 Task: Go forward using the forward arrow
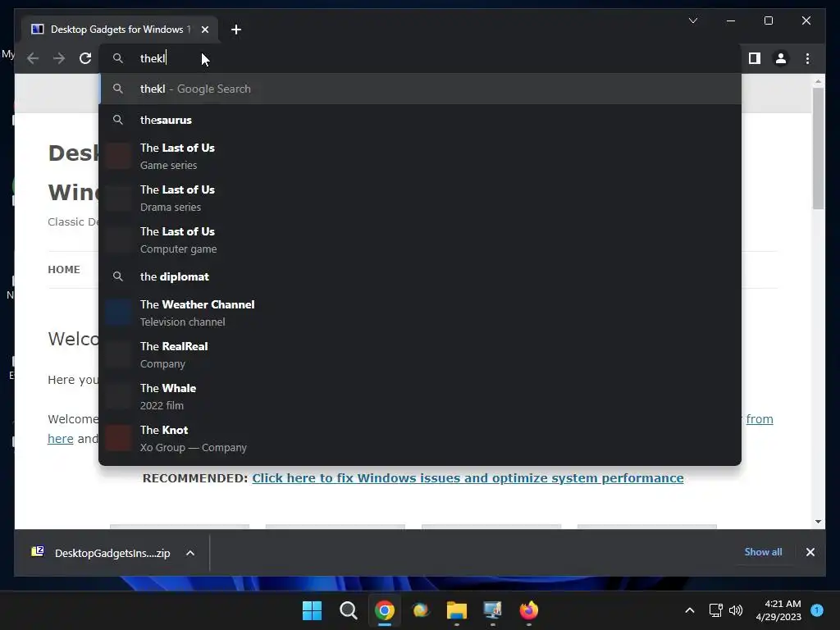(59, 58)
